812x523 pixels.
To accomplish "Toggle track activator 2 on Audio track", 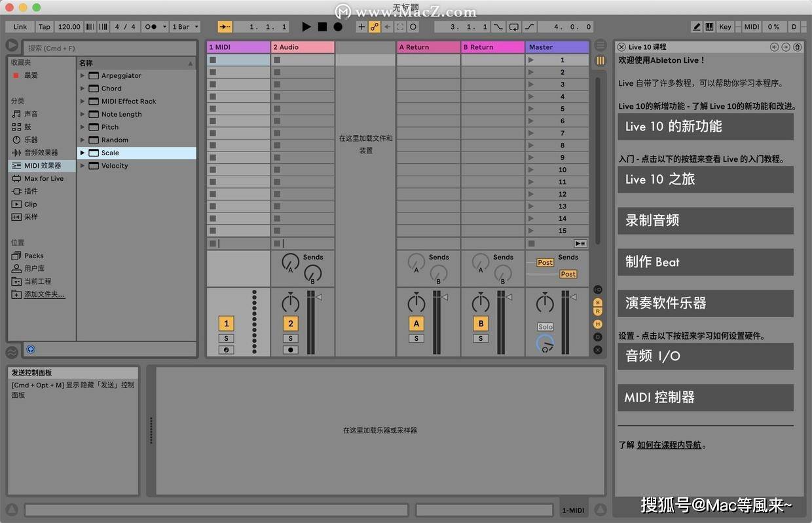I will (x=291, y=323).
